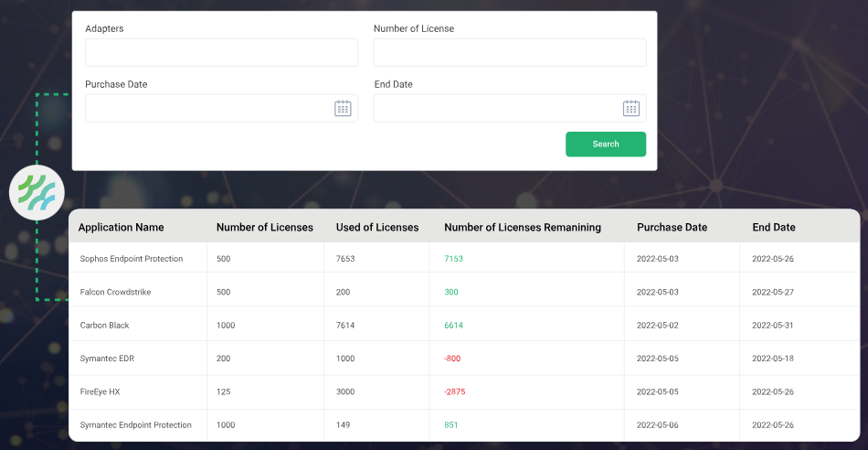Click the Used of Licenses column header
This screenshot has width=868, height=450.
377,227
